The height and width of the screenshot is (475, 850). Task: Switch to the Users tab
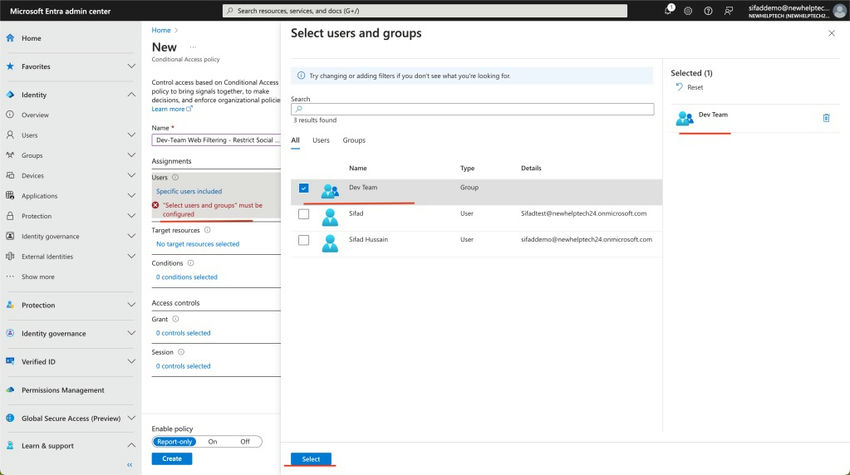pyautogui.click(x=321, y=140)
